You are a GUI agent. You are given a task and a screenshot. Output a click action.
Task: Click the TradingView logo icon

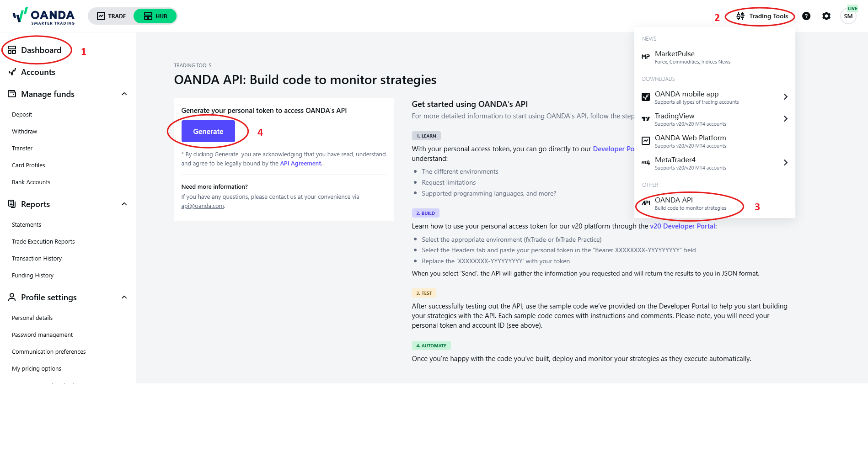(646, 119)
